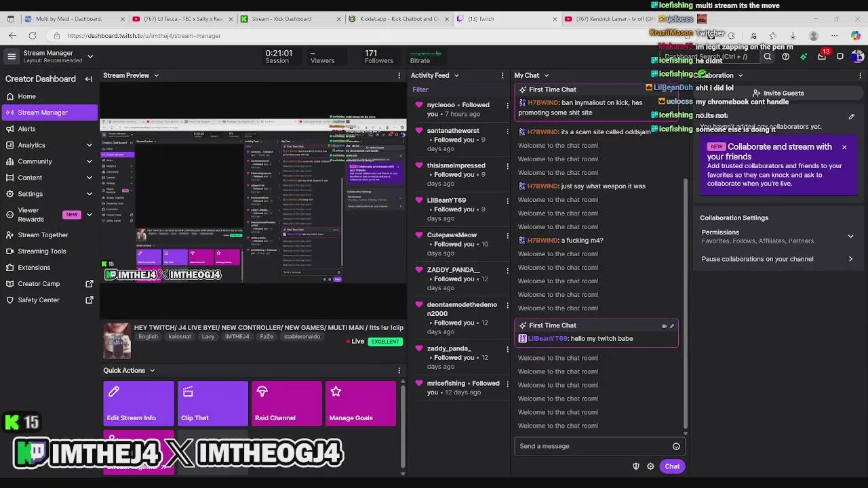This screenshot has width=868, height=488.
Task: Open Extensions from the sidebar
Action: tap(34, 267)
